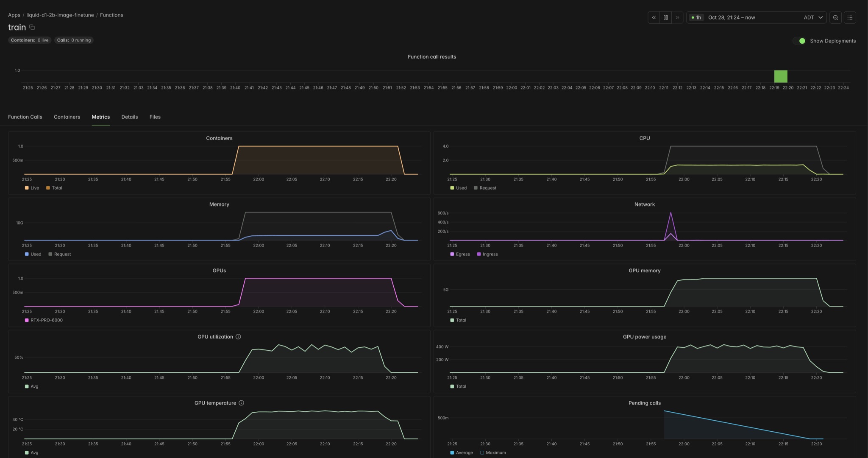Viewport: 868px width, 458px height.
Task: Switch to the Function Calls tab
Action: [25, 117]
